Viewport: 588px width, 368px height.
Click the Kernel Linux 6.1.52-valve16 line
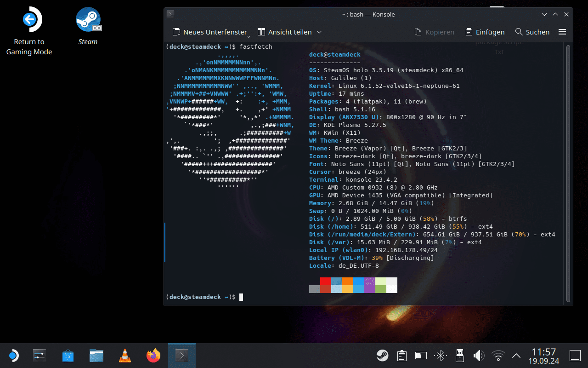pos(384,86)
